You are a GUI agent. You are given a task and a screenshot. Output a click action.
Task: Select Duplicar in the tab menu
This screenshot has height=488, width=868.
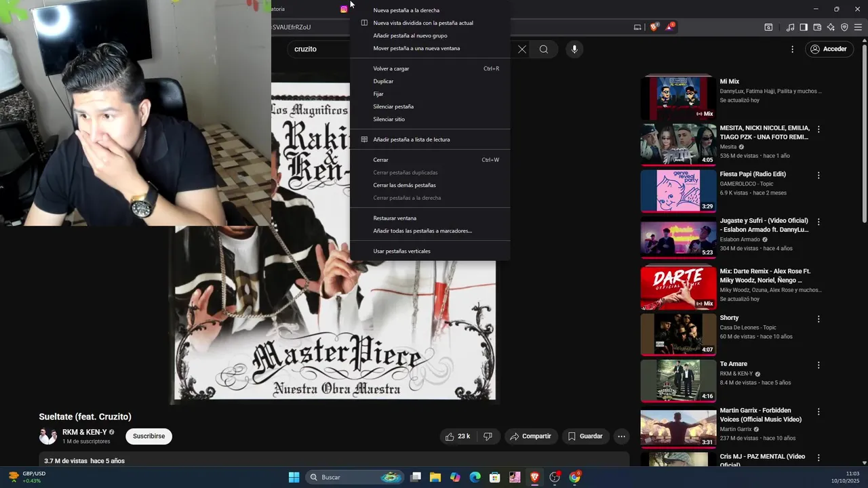pyautogui.click(x=430, y=81)
